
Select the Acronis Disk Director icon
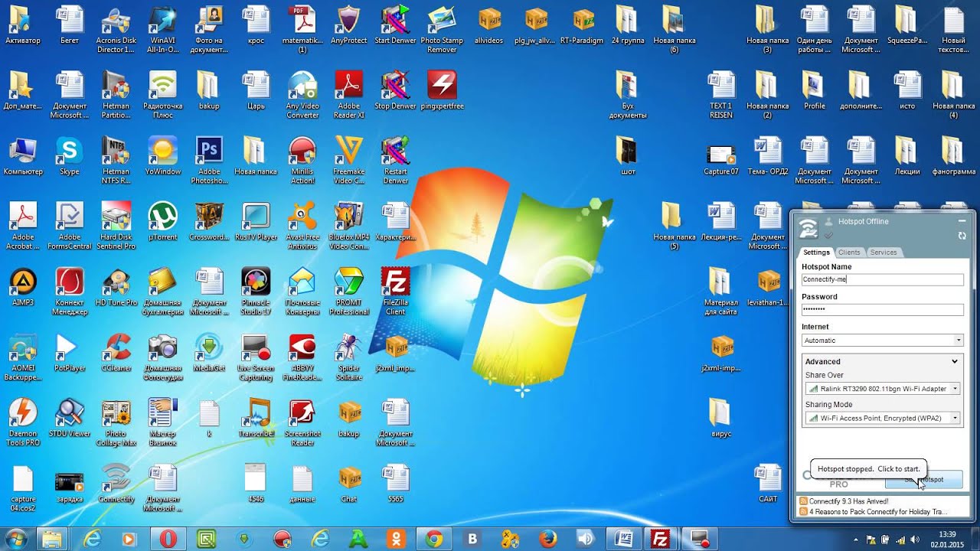click(x=116, y=29)
